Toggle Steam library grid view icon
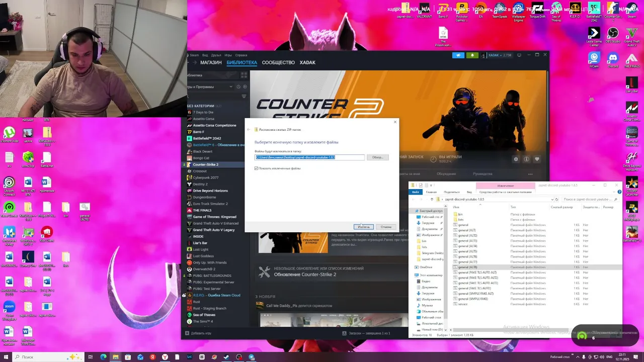Viewport: 644px width, 362px height. point(244,75)
